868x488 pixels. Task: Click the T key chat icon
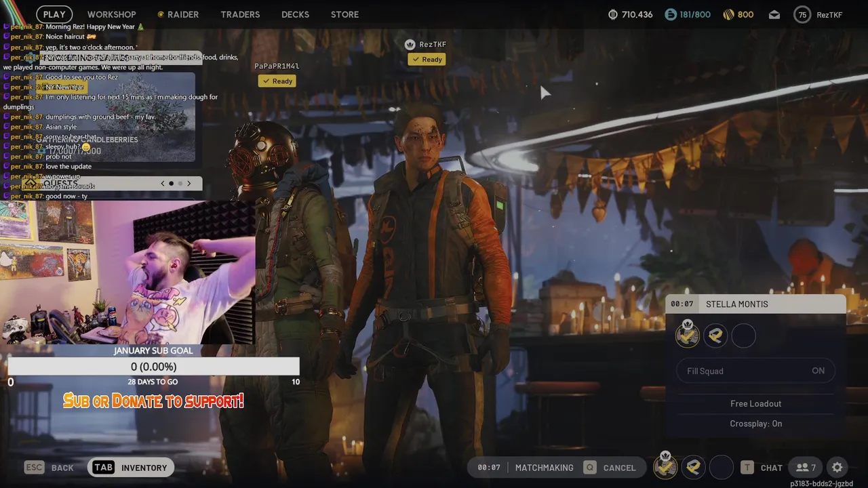pyautogui.click(x=747, y=468)
